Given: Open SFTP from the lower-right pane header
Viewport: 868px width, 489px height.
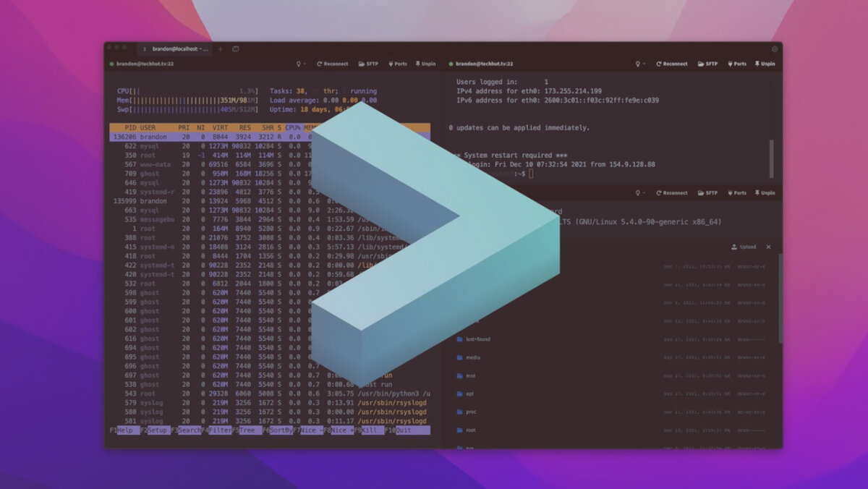Looking at the screenshot, I should coord(707,193).
